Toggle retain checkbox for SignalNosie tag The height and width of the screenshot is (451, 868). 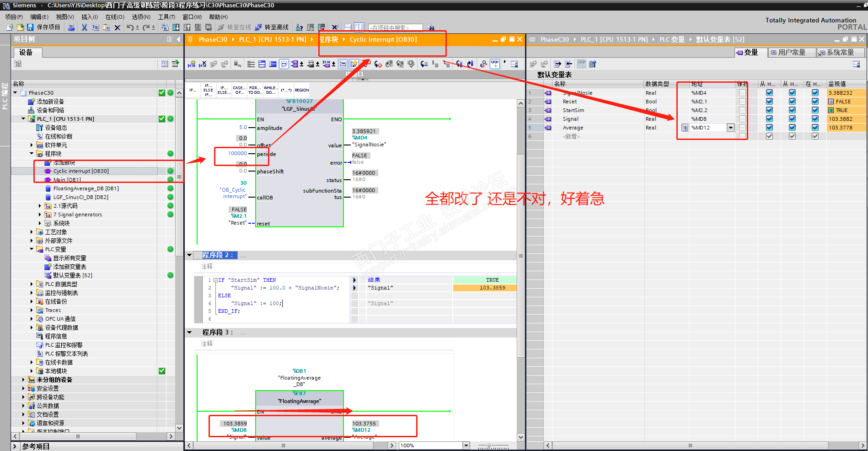[x=742, y=93]
